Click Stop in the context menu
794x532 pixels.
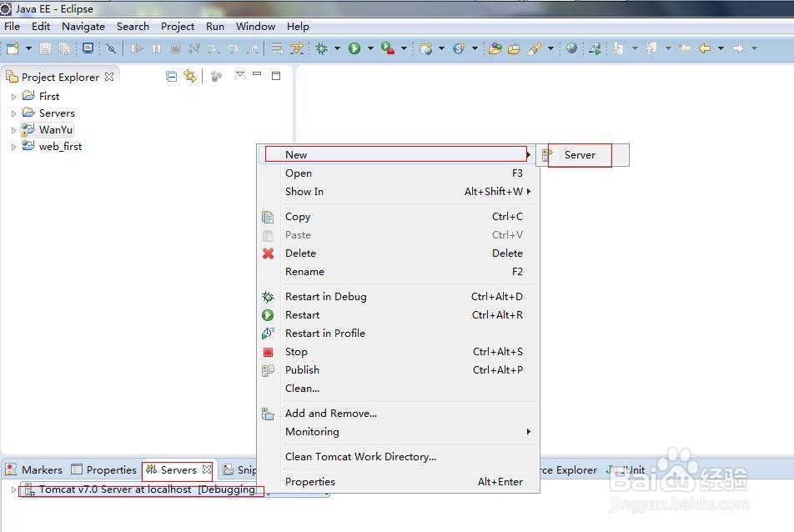click(398, 352)
